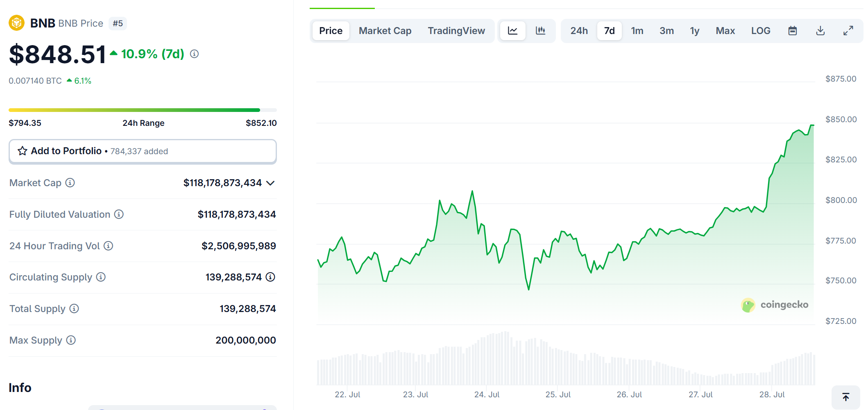Viewport: 868px width, 410px height.
Task: Download the chart data
Action: pyautogui.click(x=820, y=31)
